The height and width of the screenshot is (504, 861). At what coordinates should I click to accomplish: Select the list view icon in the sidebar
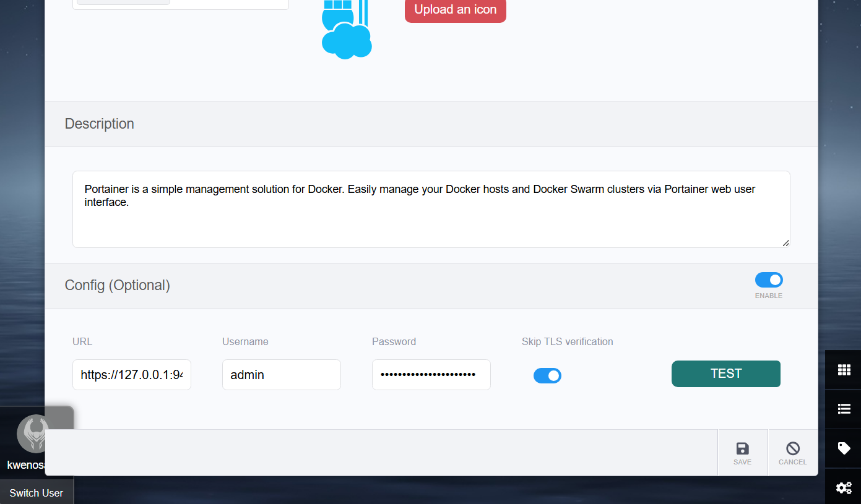844,409
